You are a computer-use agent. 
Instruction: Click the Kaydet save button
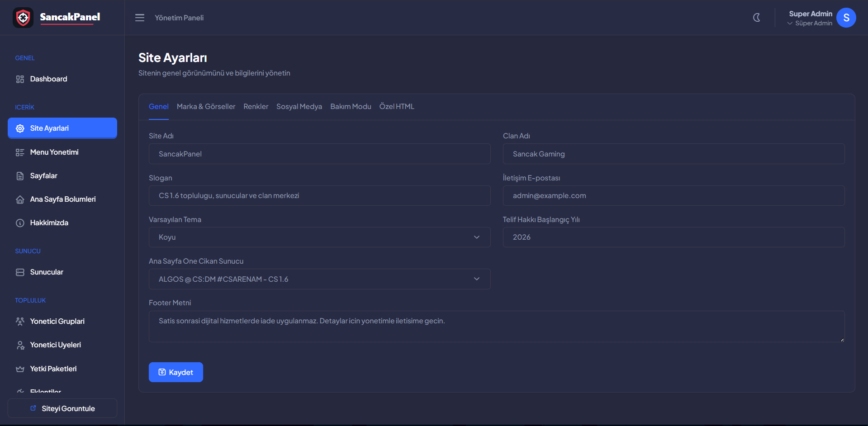point(176,372)
